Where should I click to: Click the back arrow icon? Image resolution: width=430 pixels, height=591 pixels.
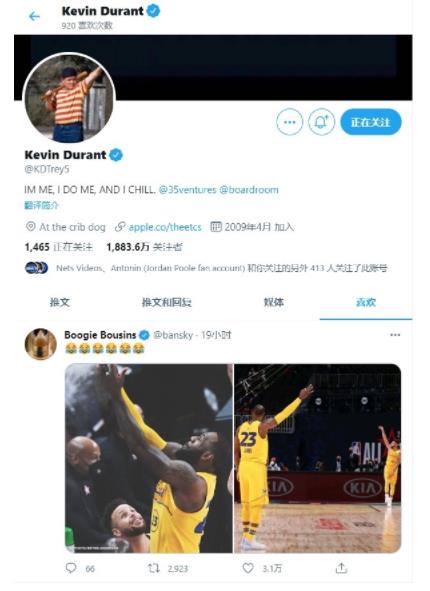tap(34, 16)
